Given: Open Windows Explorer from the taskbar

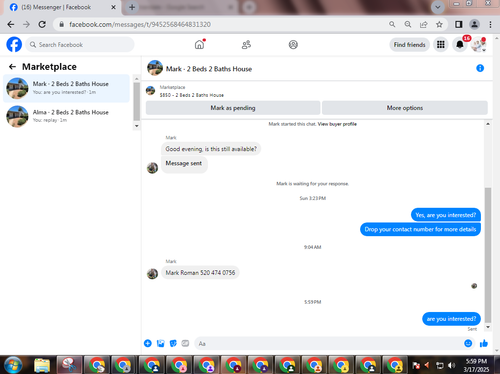Looking at the screenshot, I should click(x=42, y=365).
